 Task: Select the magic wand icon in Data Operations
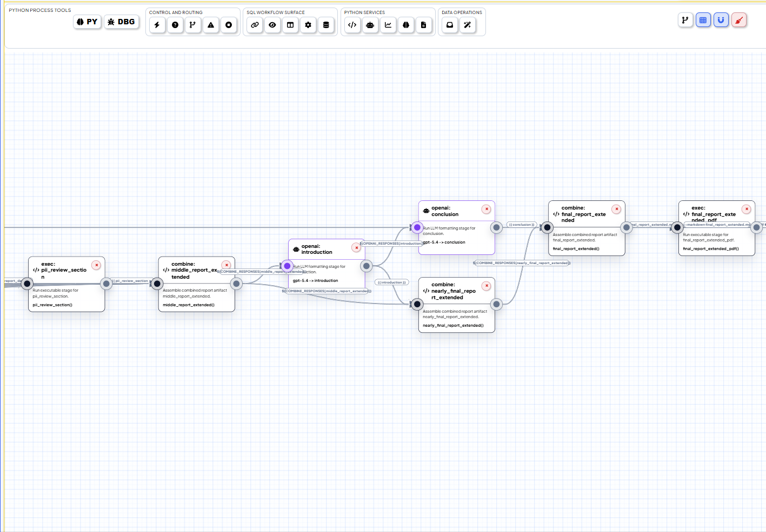point(468,25)
